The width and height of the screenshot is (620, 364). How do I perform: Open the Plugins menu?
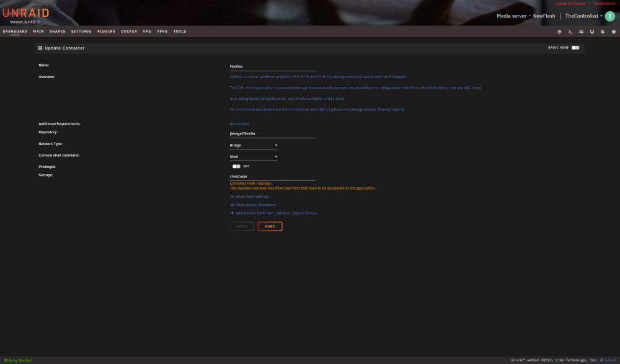click(x=107, y=32)
